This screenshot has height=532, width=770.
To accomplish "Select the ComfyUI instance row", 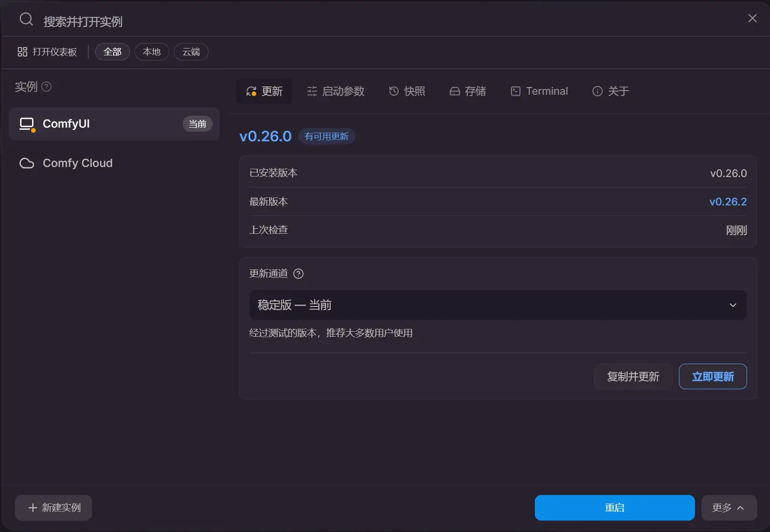I will 114,124.
